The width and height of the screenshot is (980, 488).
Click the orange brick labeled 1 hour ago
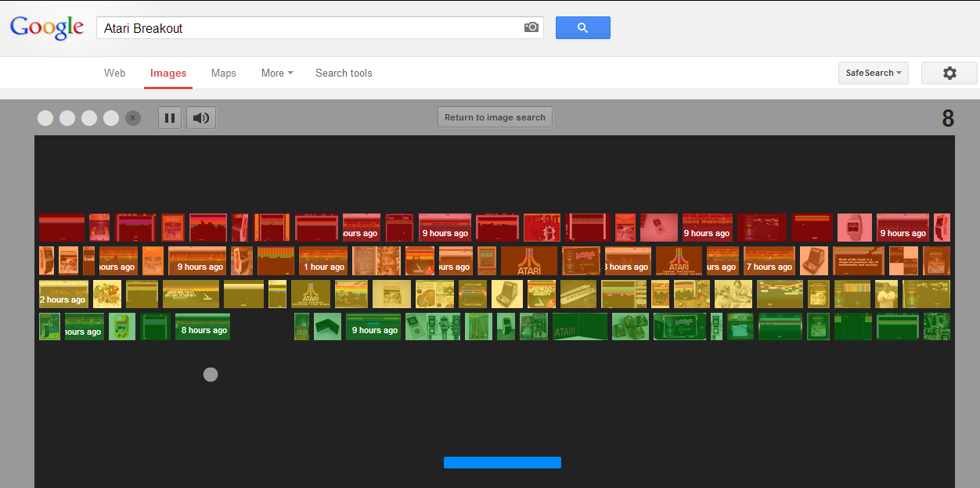(323, 261)
